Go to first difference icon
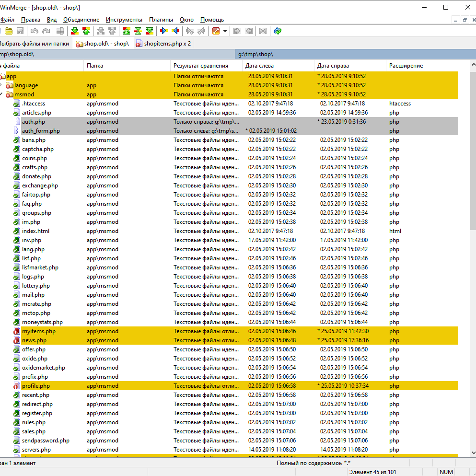This screenshot has width=476, height=476. tap(126, 31)
